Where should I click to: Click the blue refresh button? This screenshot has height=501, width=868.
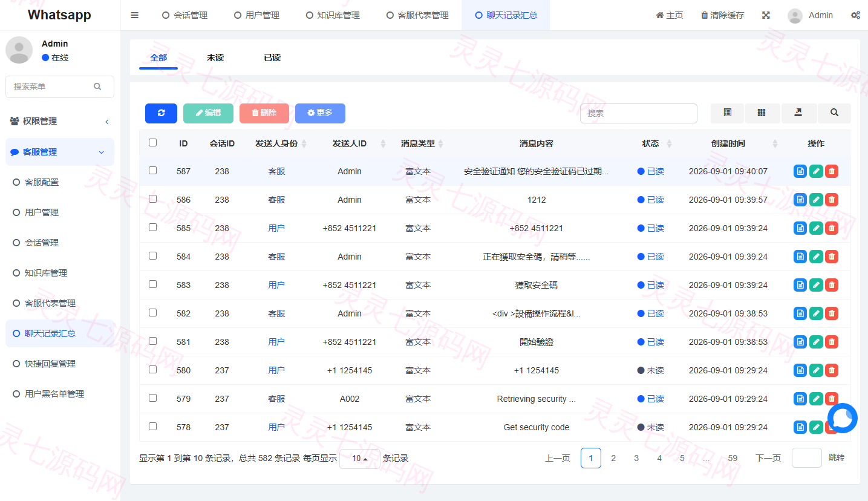161,113
